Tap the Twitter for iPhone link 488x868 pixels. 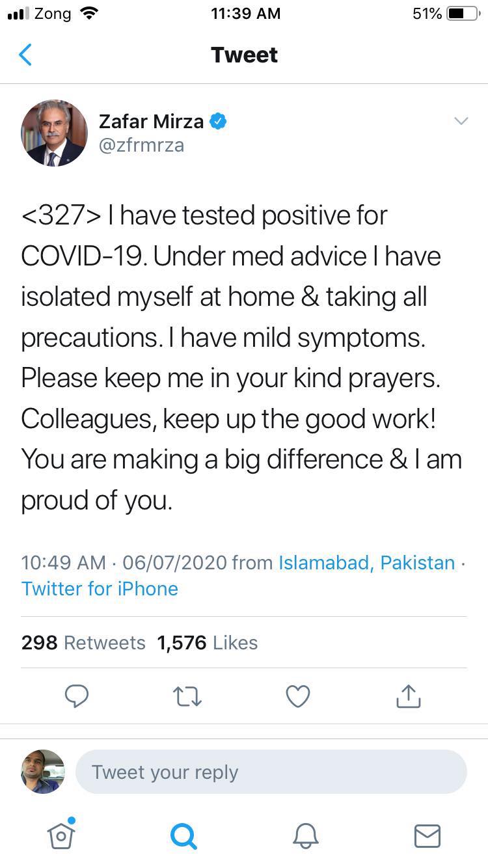100,588
